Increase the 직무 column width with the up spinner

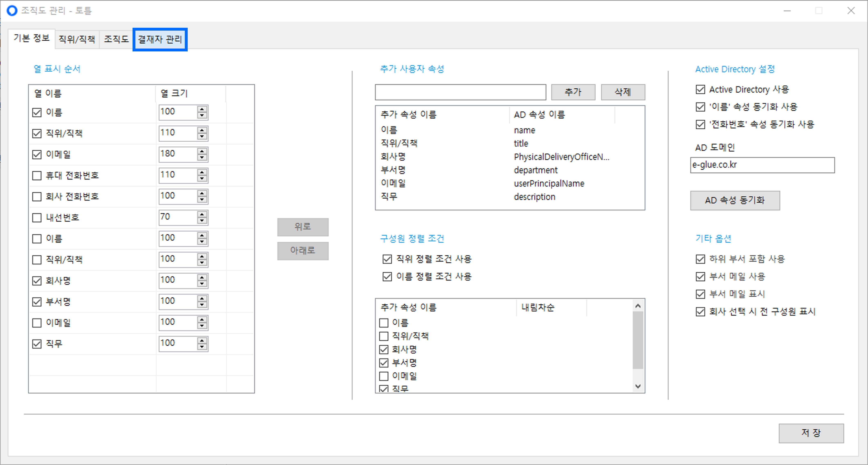202,340
